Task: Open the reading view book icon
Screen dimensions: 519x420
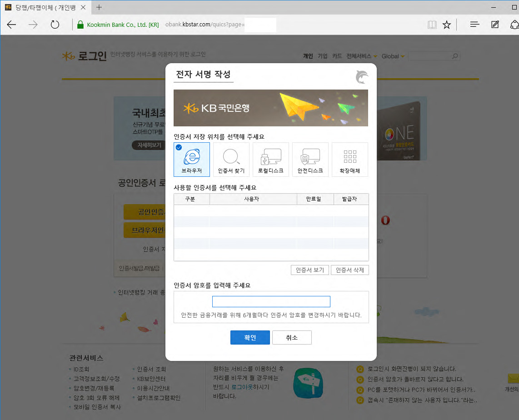Action: pyautogui.click(x=432, y=25)
